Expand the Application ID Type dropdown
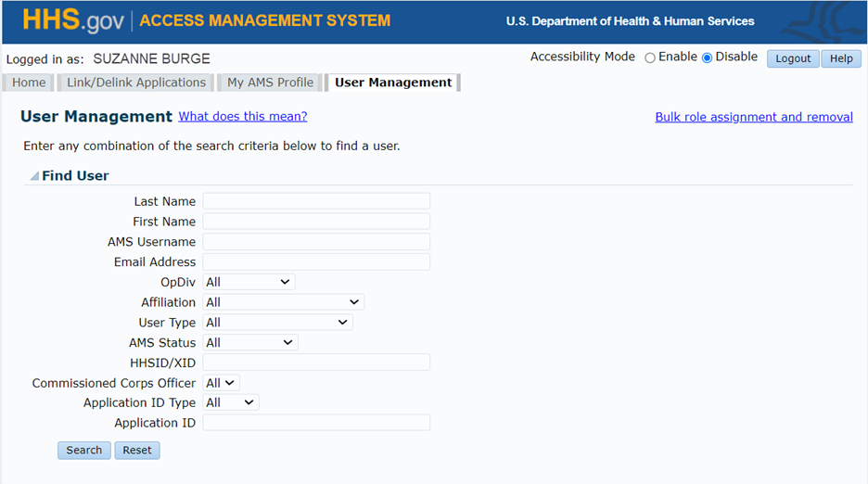The image size is (868, 484). [231, 402]
